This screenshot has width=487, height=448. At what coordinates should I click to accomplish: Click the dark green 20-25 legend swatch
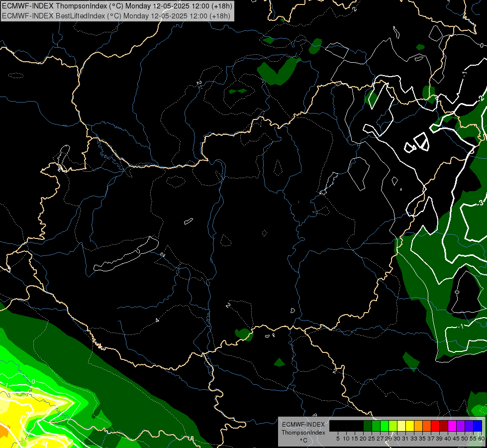(368, 426)
